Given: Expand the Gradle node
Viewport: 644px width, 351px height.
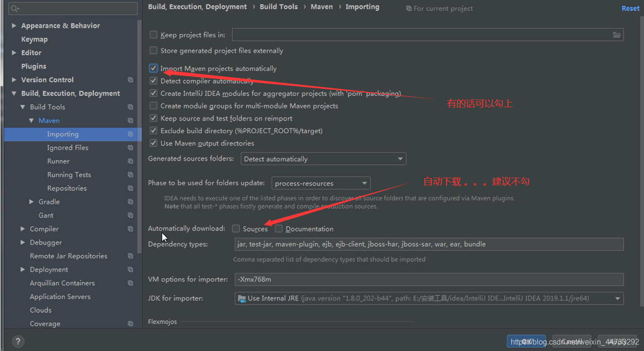Looking at the screenshot, I should click(x=31, y=202).
